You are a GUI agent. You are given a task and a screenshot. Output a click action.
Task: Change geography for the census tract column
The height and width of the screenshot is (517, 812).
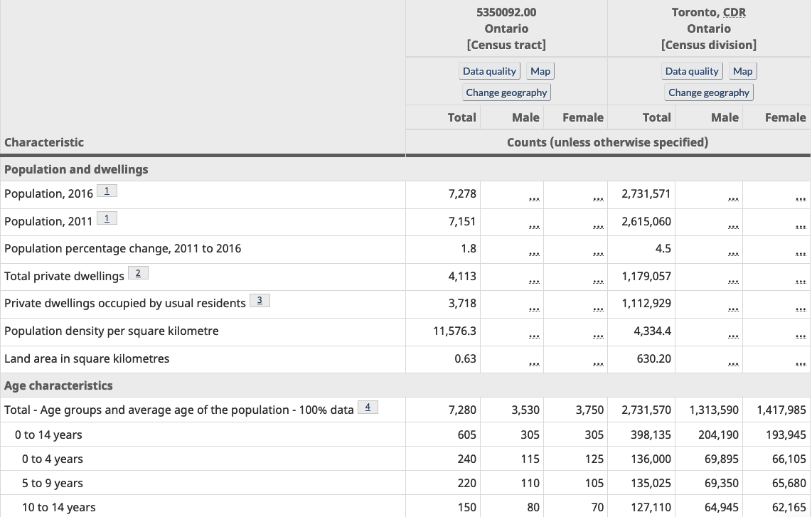506,92
